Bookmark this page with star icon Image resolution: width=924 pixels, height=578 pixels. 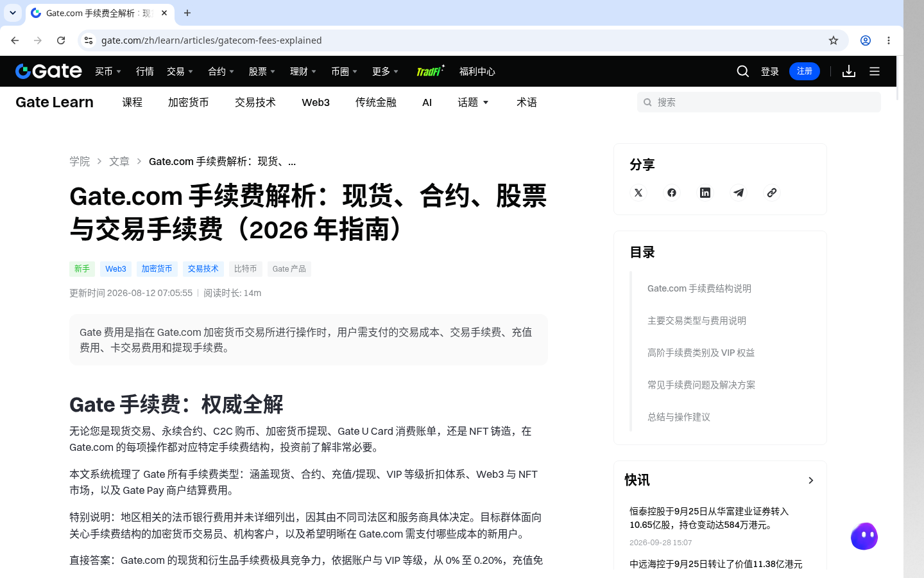click(x=834, y=40)
